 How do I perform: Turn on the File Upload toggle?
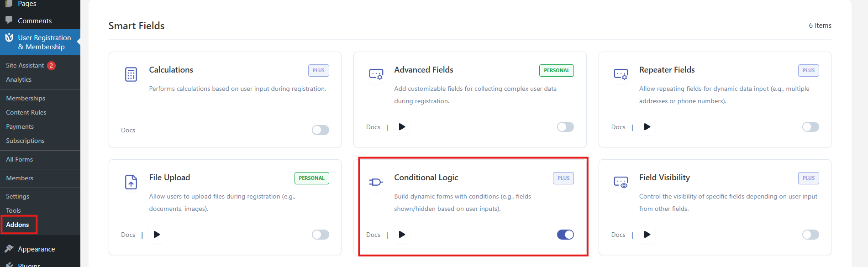click(321, 235)
